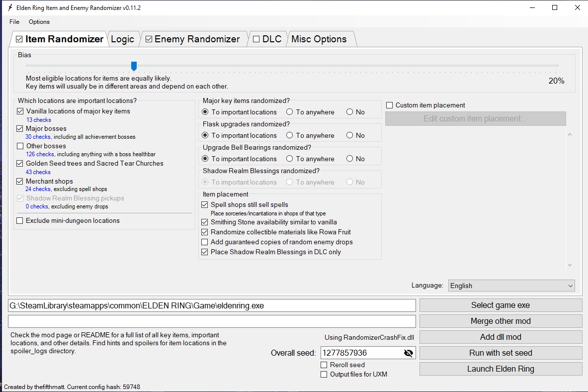This screenshot has height=392, width=588.
Task: Enable Add guaranteed copies of random enemy drops
Action: tap(205, 242)
